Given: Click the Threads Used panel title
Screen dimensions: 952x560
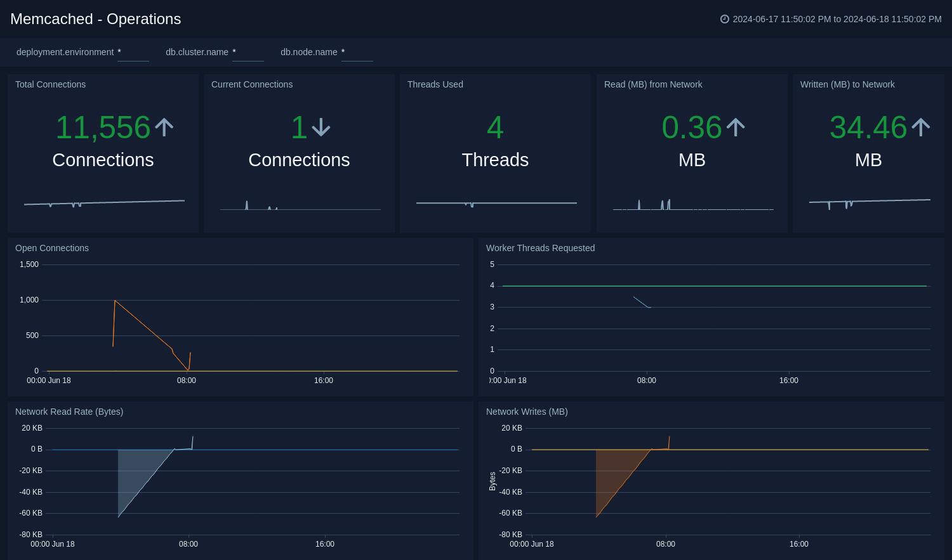Looking at the screenshot, I should click(x=435, y=84).
